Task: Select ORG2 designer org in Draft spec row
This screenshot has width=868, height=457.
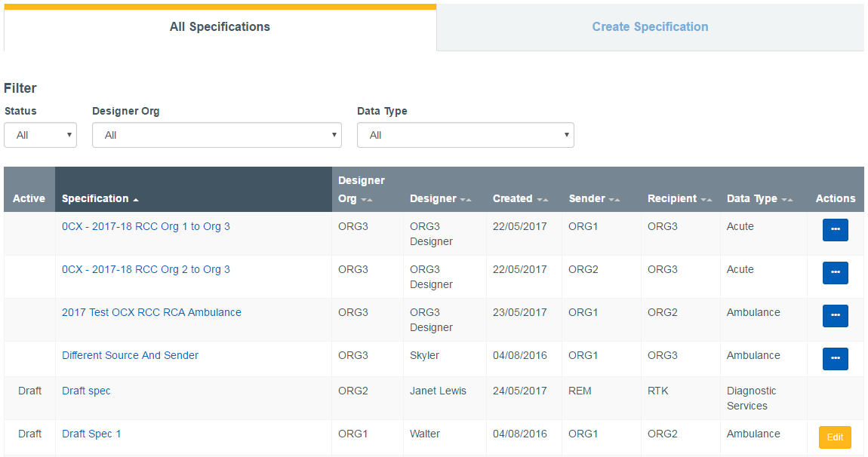Action: click(x=353, y=391)
